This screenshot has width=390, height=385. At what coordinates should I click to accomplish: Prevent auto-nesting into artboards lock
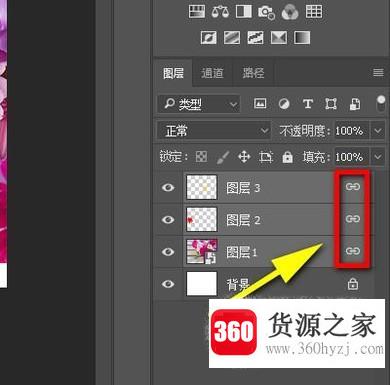(x=266, y=157)
